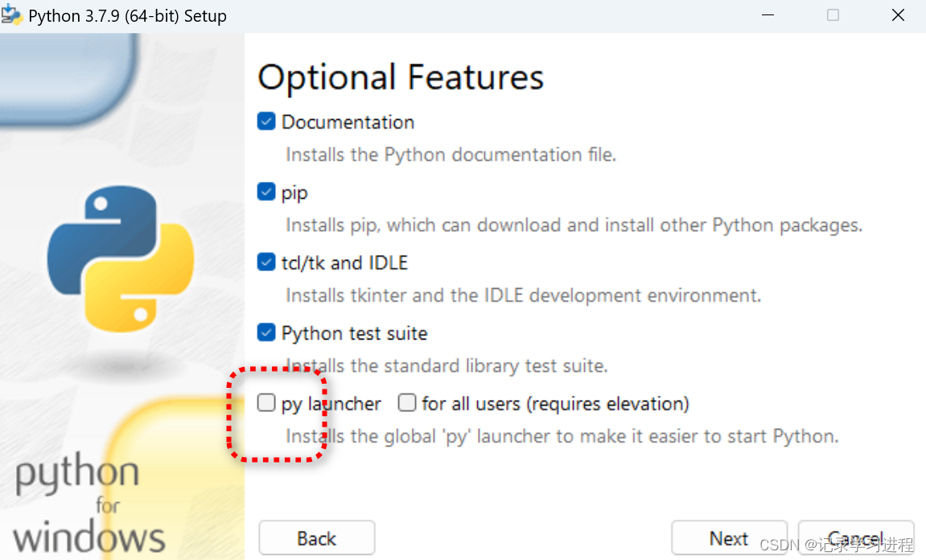The width and height of the screenshot is (926, 560).
Task: Click the Optional Features heading
Action: [401, 78]
